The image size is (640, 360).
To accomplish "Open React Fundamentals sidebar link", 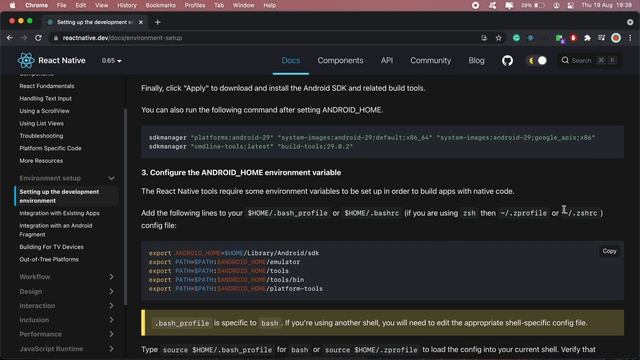I will pyautogui.click(x=47, y=86).
